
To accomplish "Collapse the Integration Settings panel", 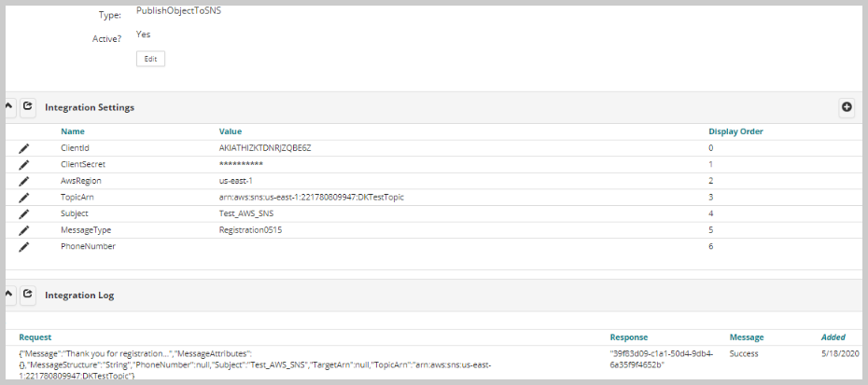I will (x=9, y=107).
